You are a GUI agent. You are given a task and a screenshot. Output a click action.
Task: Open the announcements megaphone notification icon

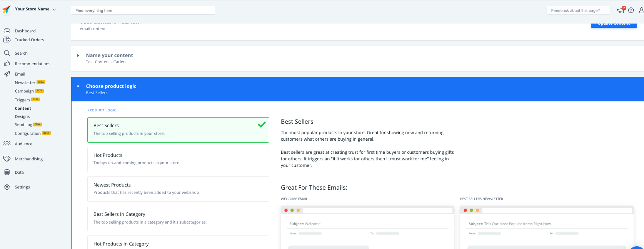click(x=620, y=10)
